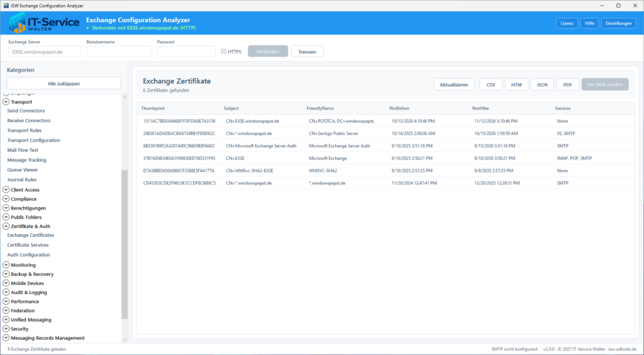
Task: Open Transport Configuration
Action: [x=34, y=140]
